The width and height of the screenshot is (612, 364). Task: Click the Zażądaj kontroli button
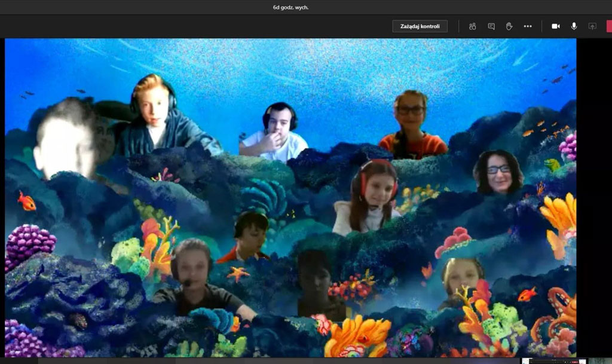click(x=420, y=26)
